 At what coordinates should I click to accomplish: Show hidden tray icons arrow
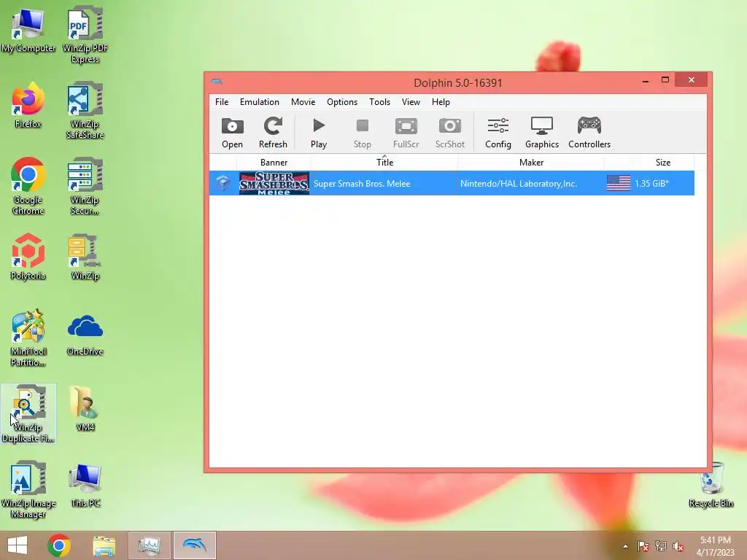click(625, 546)
